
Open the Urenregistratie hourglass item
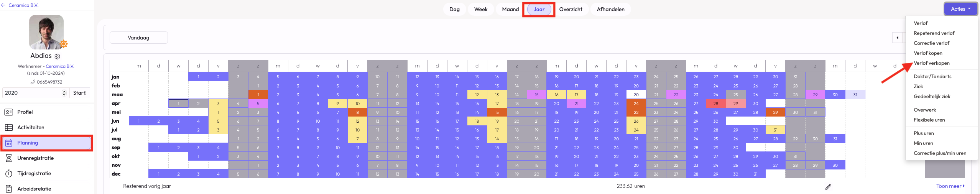pos(35,158)
